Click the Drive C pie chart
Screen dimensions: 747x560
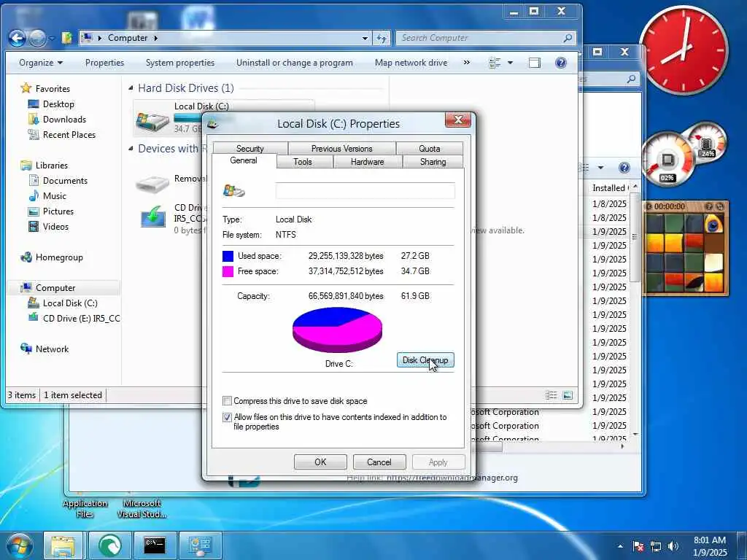tap(337, 330)
